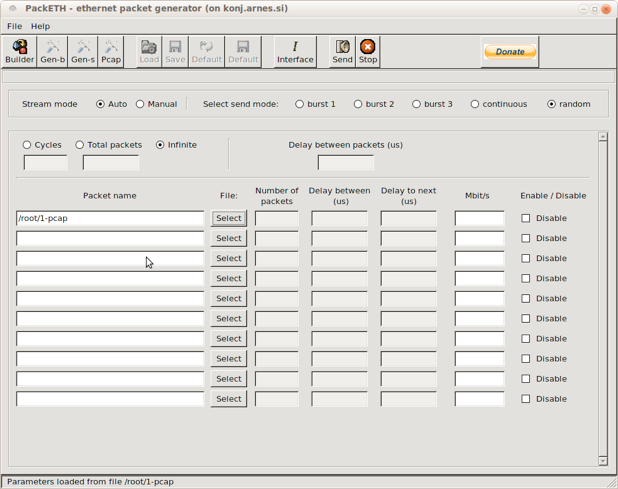Choose burst 2 send mode
The width and height of the screenshot is (618, 489).
tap(374, 104)
